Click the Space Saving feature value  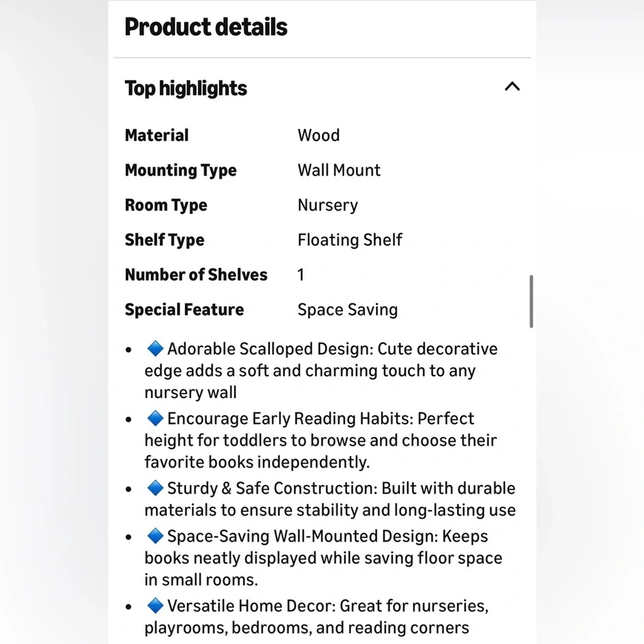348,310
